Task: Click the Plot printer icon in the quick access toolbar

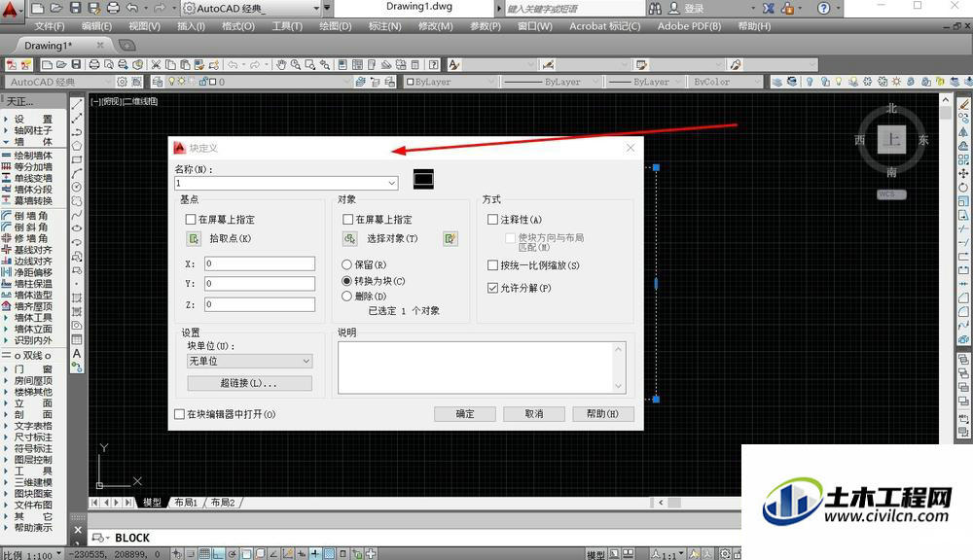Action: (114, 8)
